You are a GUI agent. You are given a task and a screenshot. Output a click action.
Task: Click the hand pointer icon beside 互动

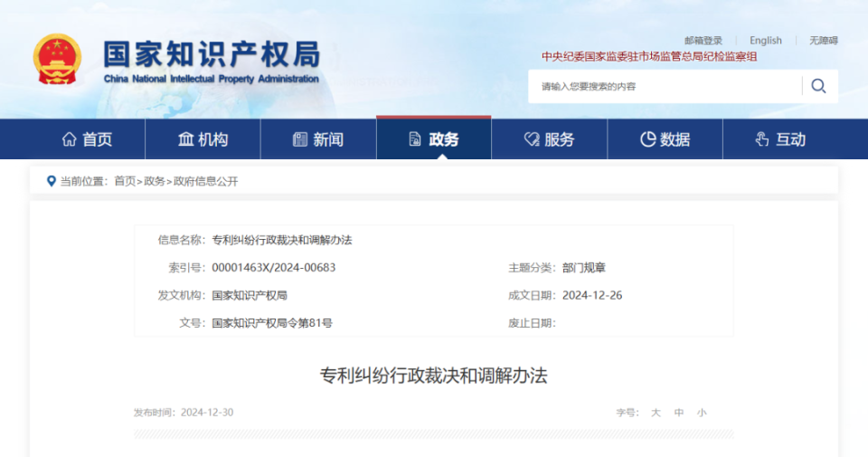click(x=762, y=139)
